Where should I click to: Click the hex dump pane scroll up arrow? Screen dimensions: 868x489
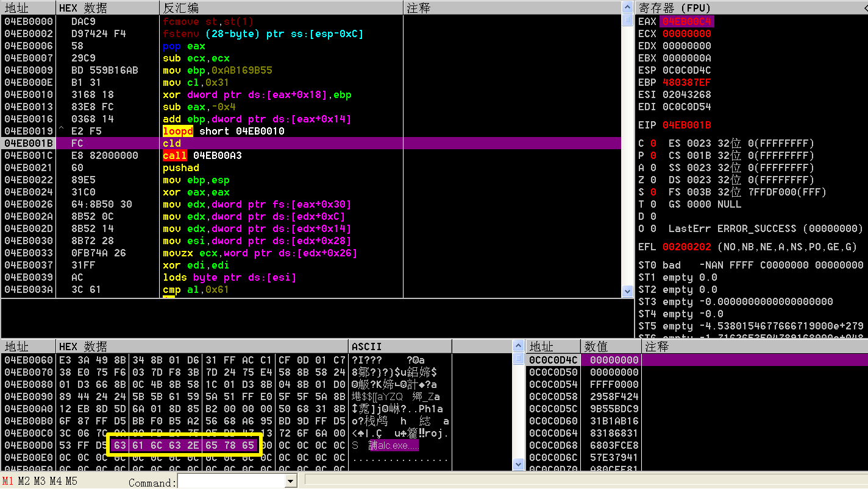(x=519, y=347)
